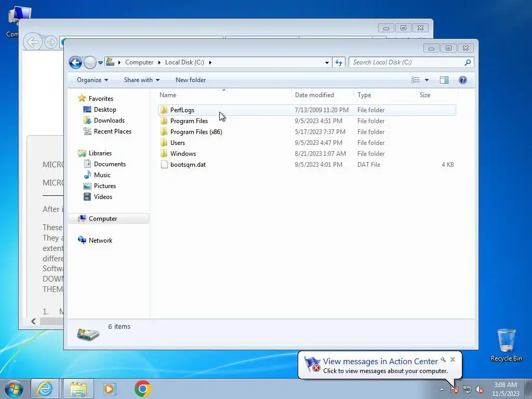The height and width of the screenshot is (399, 532).
Task: Click the 7/13/2009 11:20 PM date cell
Action: (x=321, y=110)
